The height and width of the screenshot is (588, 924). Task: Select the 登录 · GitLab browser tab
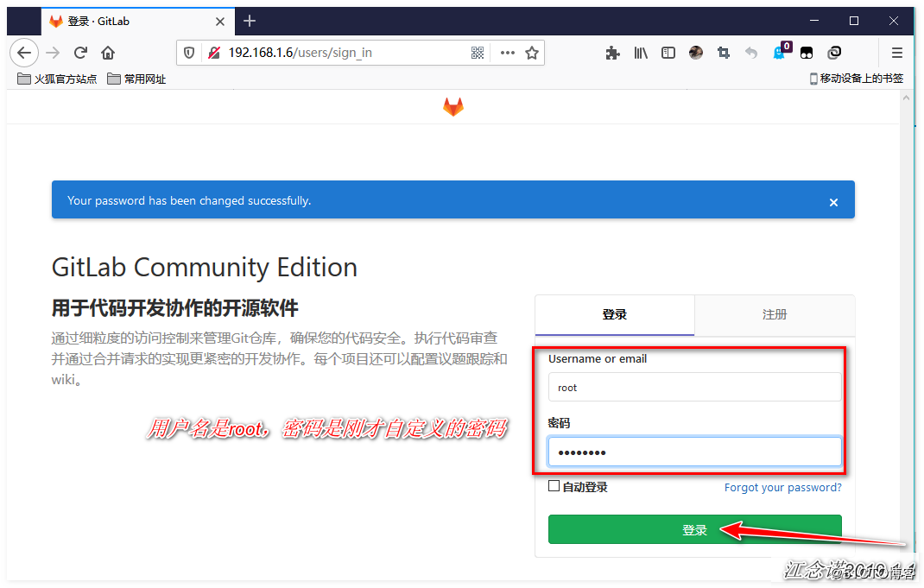click(137, 22)
